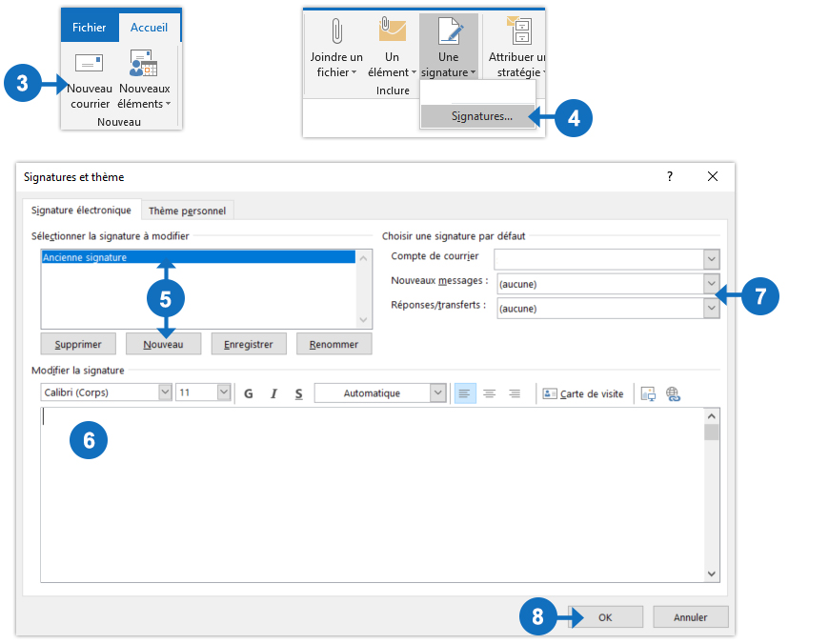Toggle italic formatting (I)
Viewport: 829px width, 644px height.
273,393
